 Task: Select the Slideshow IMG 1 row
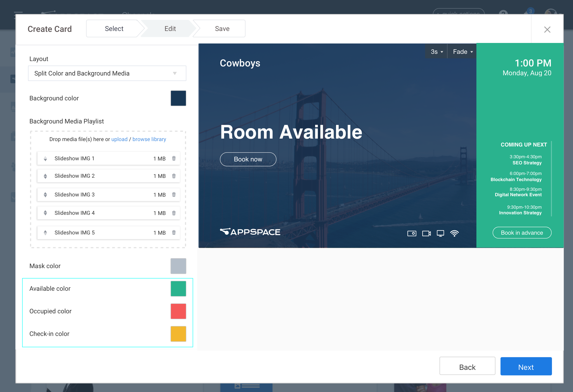tap(108, 158)
